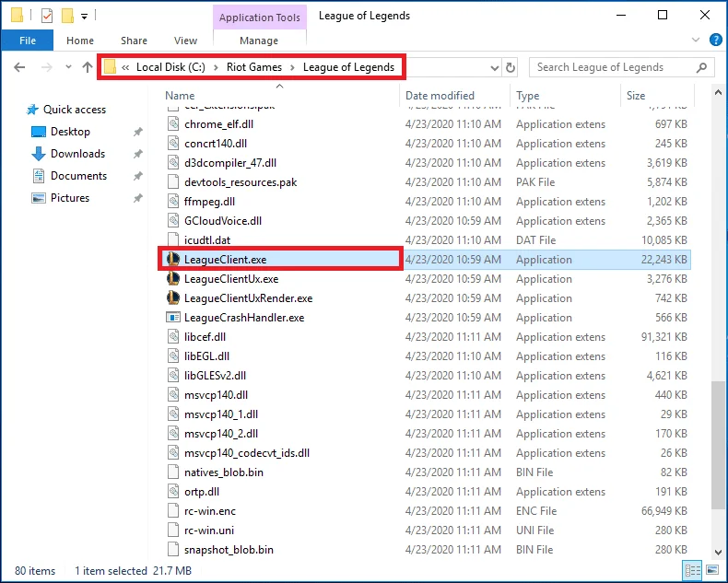Screen dimensions: 728x583
Task: Click the chrome_elf.dll file icon
Action: click(173, 124)
